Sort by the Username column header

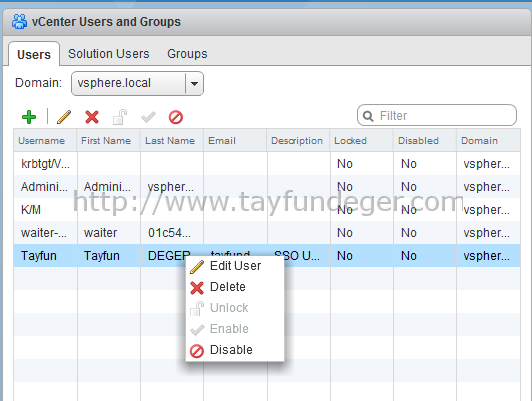45,140
